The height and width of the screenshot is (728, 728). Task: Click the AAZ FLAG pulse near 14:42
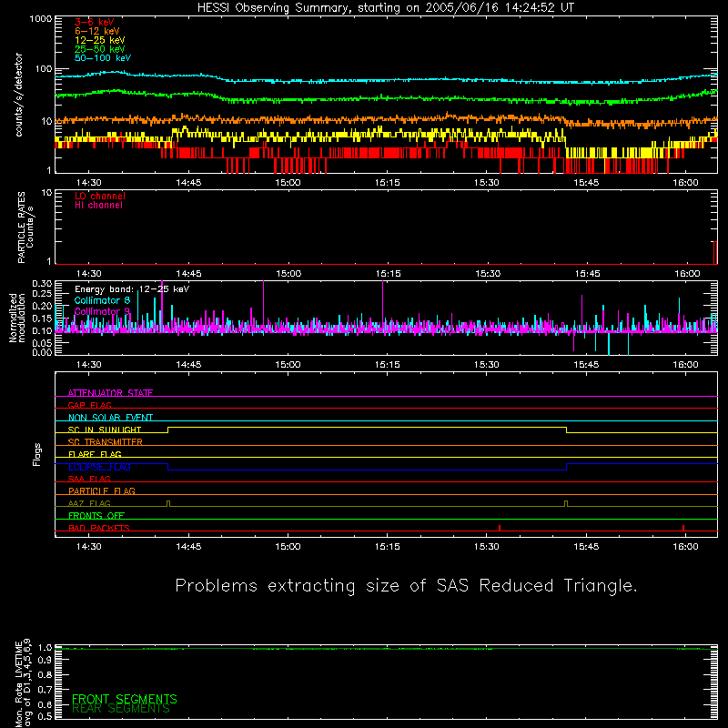(x=168, y=504)
